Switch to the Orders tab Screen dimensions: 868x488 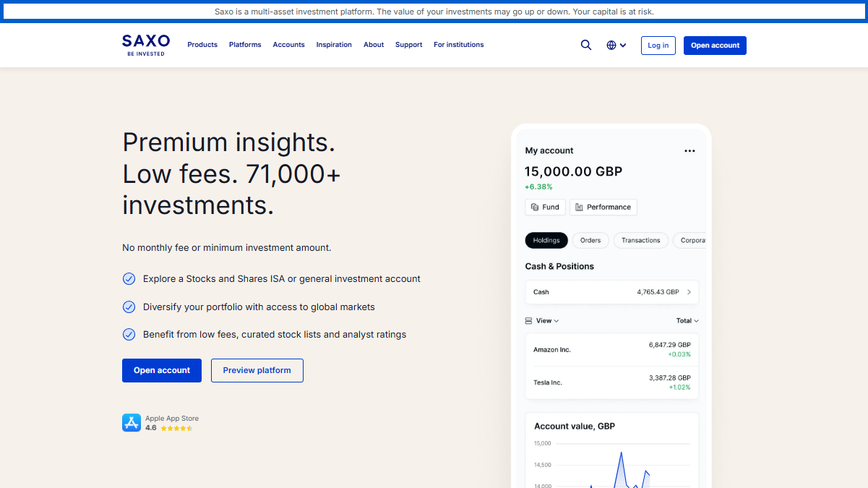click(x=590, y=241)
